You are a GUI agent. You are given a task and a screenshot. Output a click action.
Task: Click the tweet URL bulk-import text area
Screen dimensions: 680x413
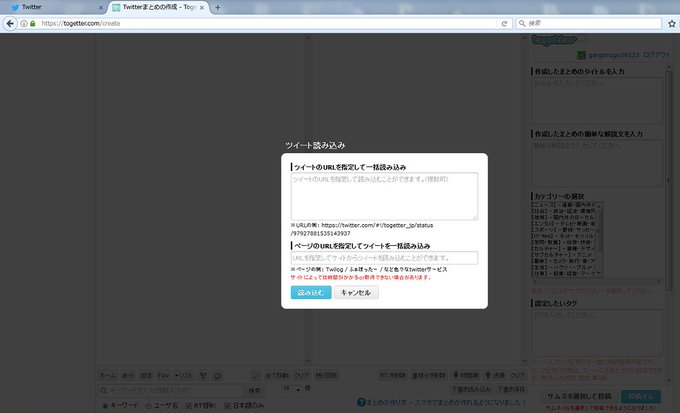(384, 196)
